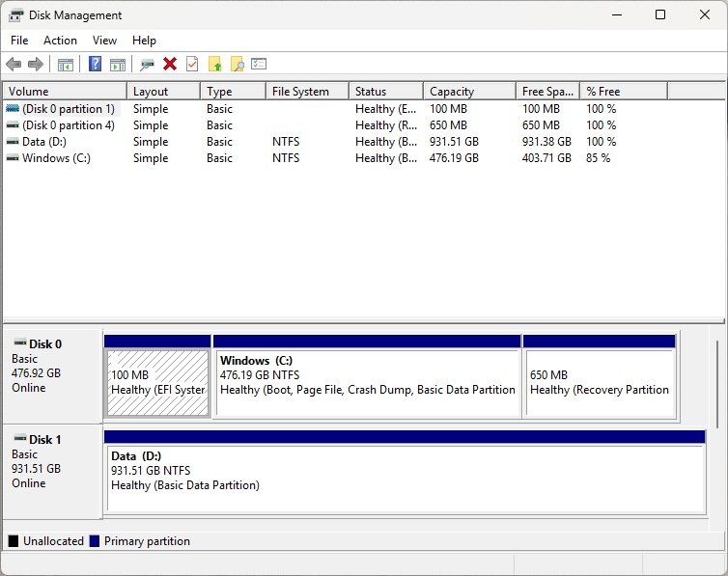
Task: Open the View menu
Action: coord(104,41)
